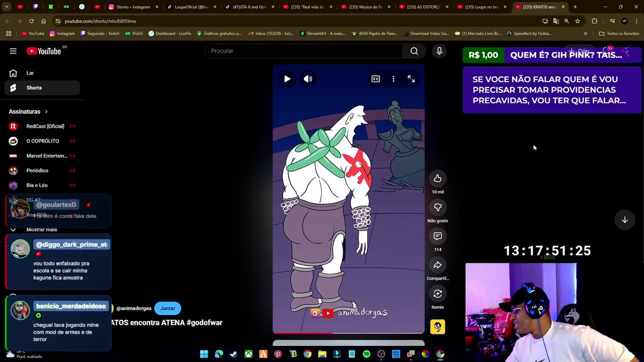644x362 pixels.
Task: Open File Explorer from the taskbar
Action: tap(322, 354)
